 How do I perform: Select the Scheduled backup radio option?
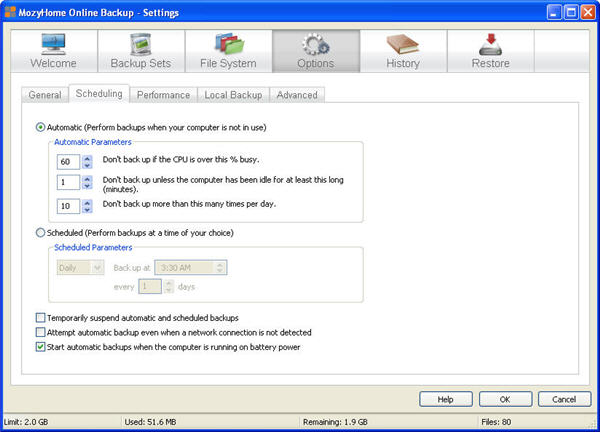click(x=40, y=232)
